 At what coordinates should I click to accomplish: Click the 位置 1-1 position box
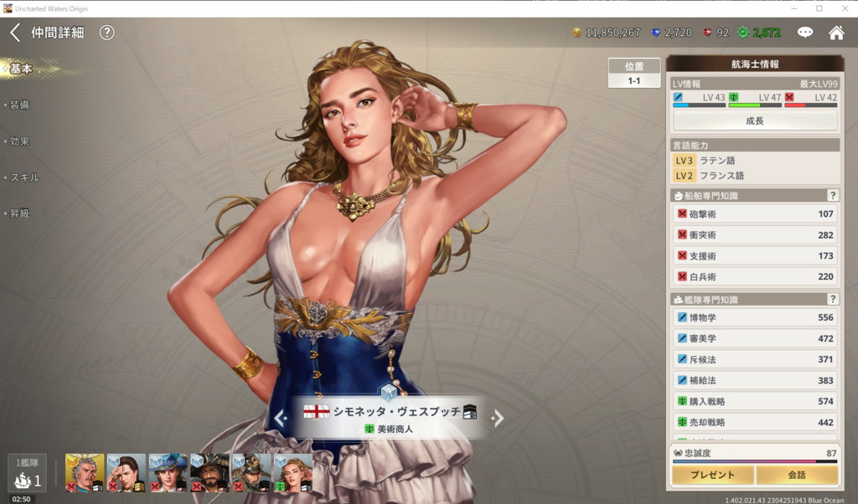click(634, 73)
